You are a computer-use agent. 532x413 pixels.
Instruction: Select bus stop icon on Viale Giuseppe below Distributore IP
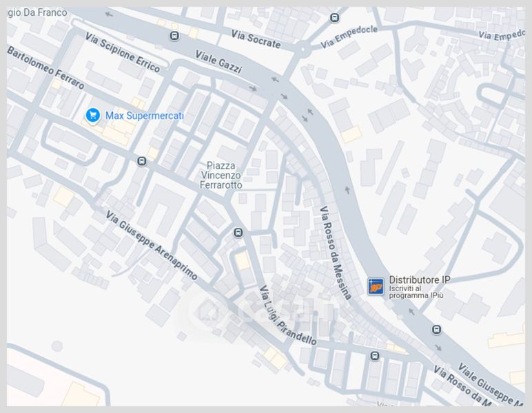437,329
